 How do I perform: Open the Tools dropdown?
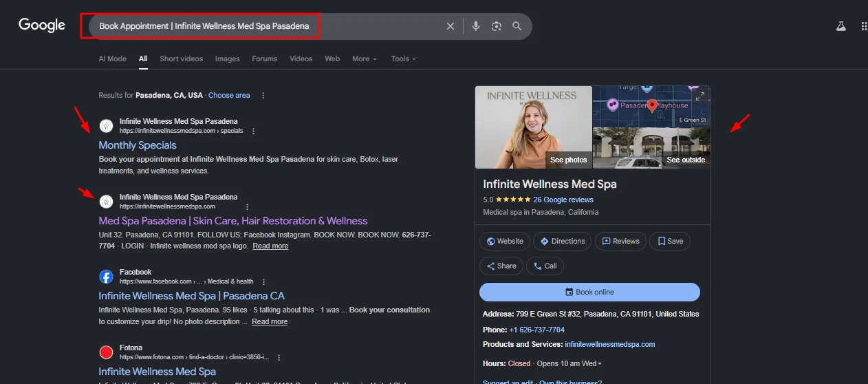pyautogui.click(x=403, y=59)
